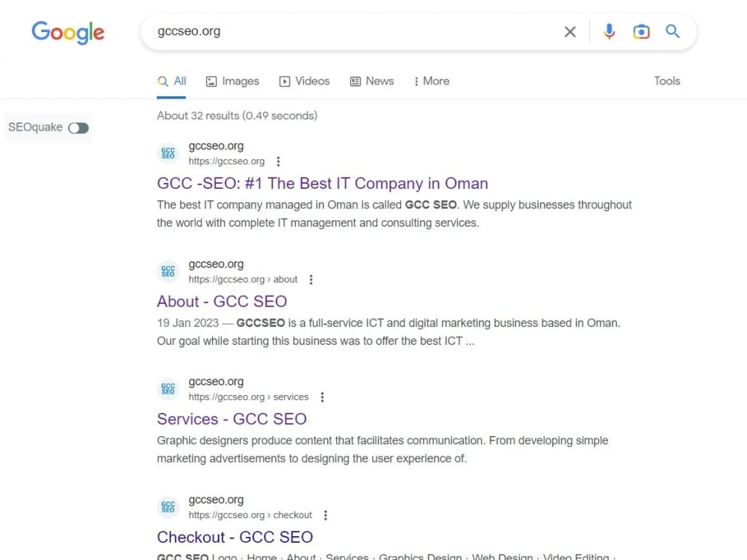Open three-dot menu for the services result
This screenshot has width=747, height=560.
[322, 397]
